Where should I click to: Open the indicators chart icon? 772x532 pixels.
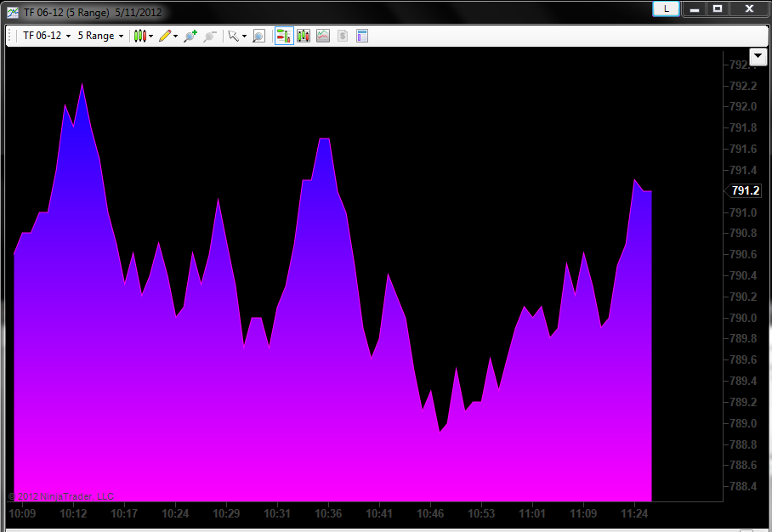(323, 36)
